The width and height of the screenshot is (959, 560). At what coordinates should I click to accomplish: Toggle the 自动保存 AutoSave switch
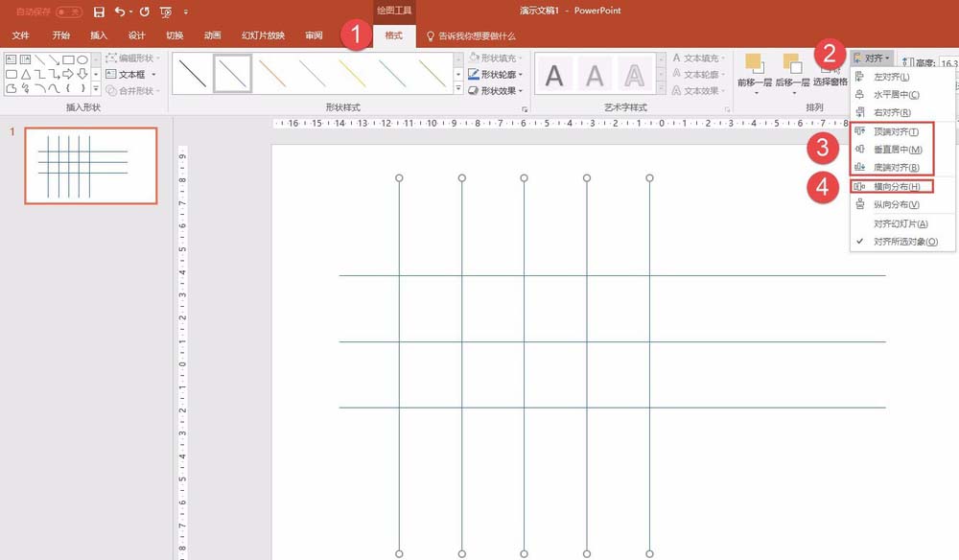(x=68, y=12)
